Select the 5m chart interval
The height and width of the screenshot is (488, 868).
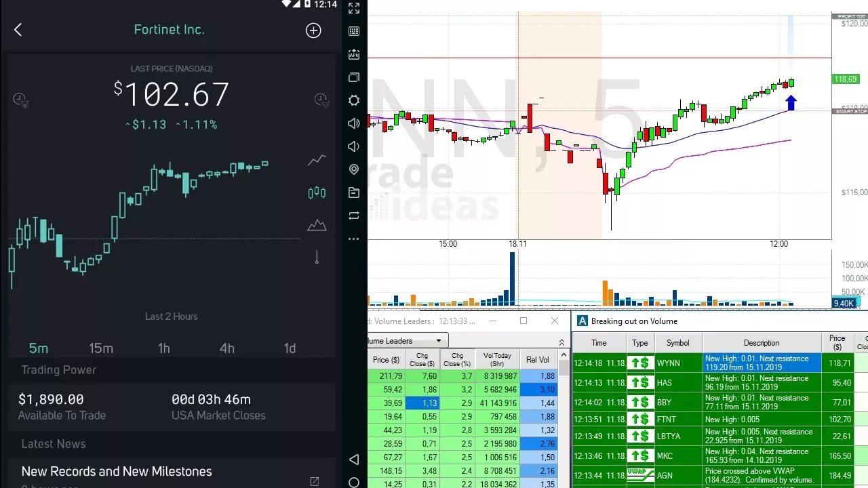tap(39, 348)
